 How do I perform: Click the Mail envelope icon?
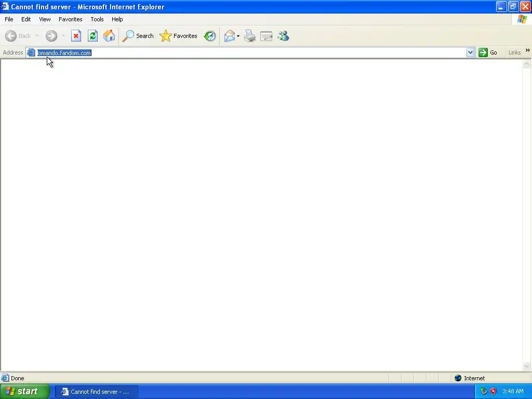coord(230,36)
